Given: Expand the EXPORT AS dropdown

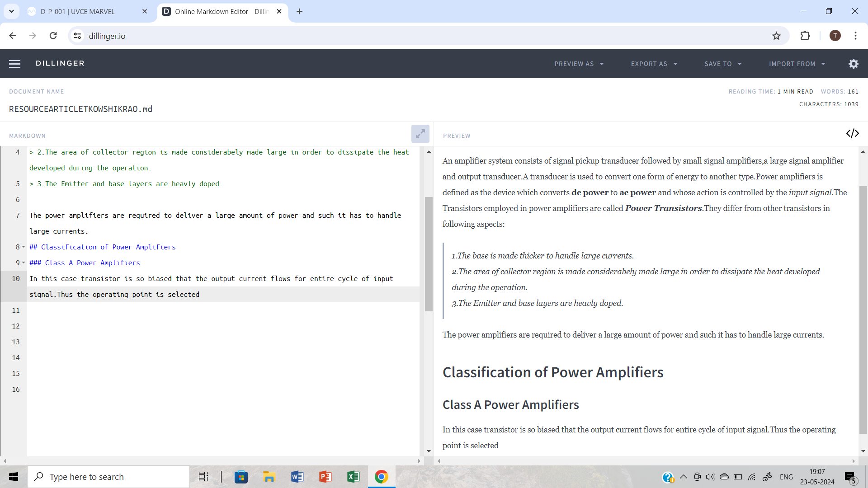Looking at the screenshot, I should (654, 64).
